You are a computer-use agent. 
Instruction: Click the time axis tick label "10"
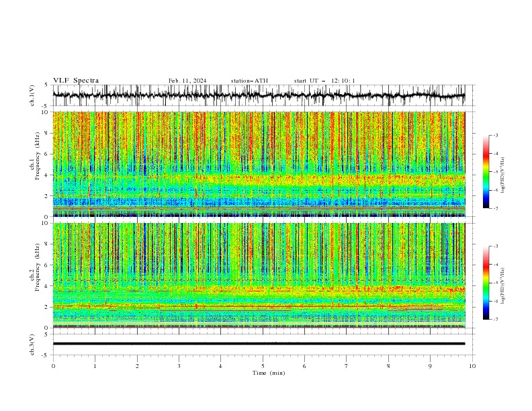coord(472,366)
